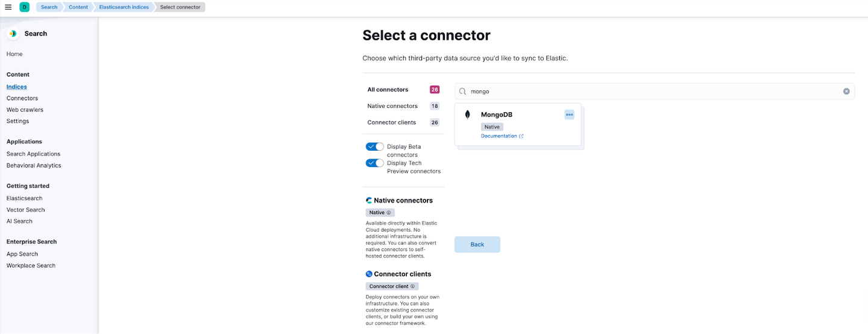Screen dimensions: 868x334
Task: Clear the connector search field
Action: [x=846, y=92]
